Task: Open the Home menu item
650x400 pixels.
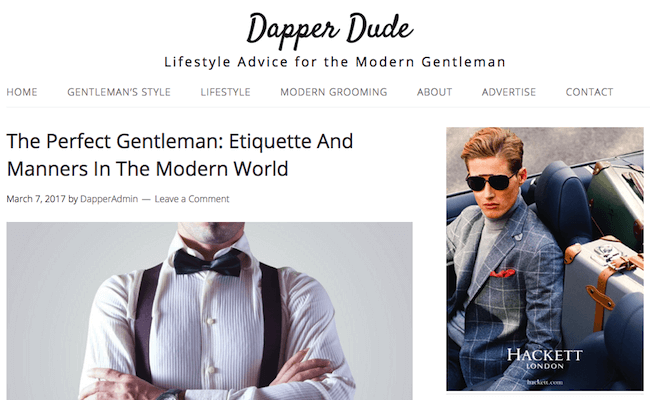Action: 22,92
